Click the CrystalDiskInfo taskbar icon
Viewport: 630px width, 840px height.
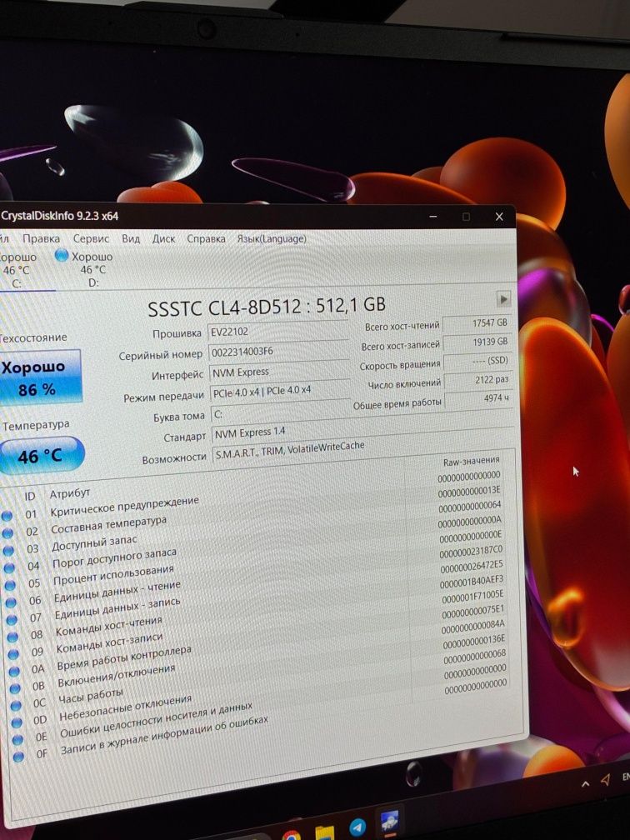click(389, 822)
